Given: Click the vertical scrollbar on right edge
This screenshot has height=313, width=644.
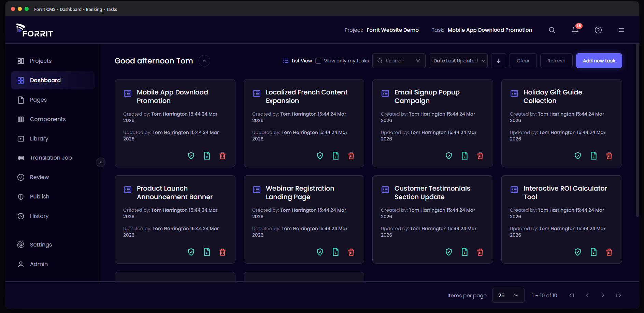Looking at the screenshot, I should click(637, 130).
